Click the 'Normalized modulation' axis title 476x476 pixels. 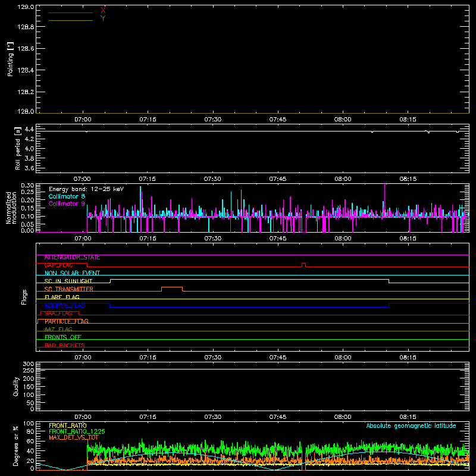point(12,208)
